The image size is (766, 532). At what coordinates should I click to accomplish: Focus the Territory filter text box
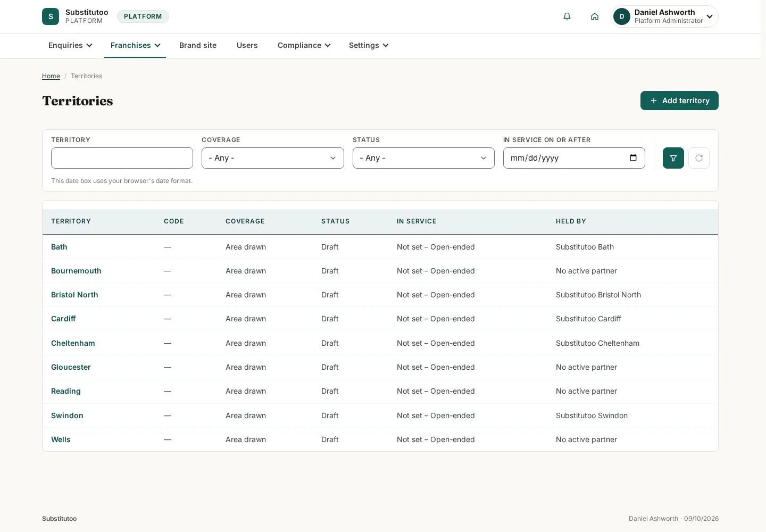pos(122,158)
